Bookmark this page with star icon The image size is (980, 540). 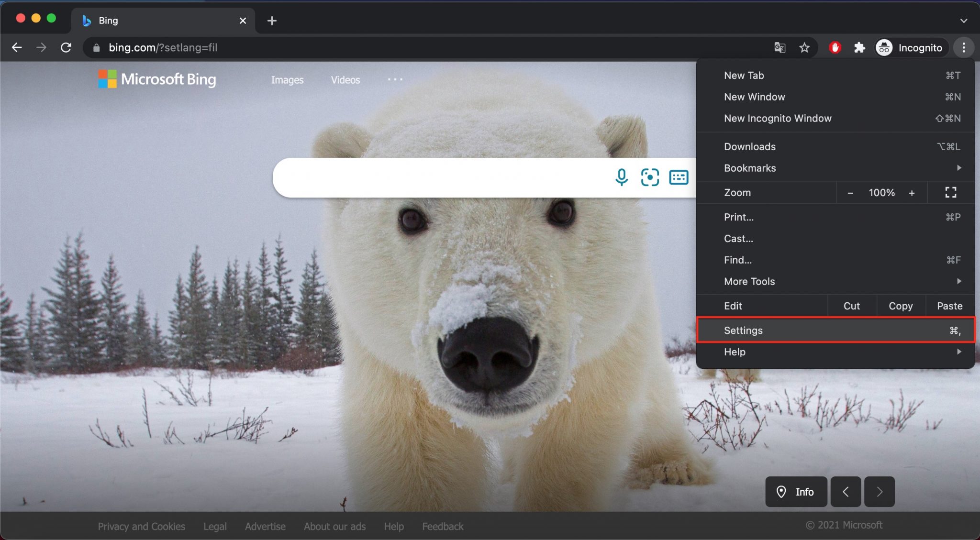804,47
